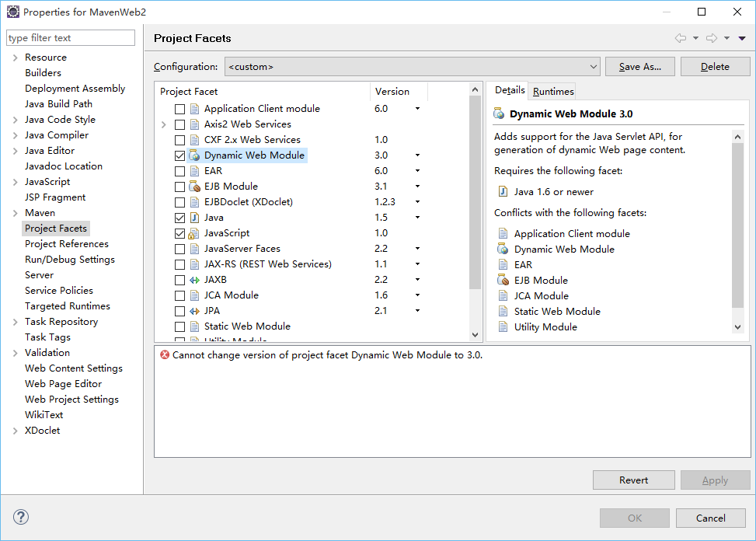This screenshot has width=756, height=541.
Task: Select Java Build Path in sidebar
Action: click(x=58, y=104)
